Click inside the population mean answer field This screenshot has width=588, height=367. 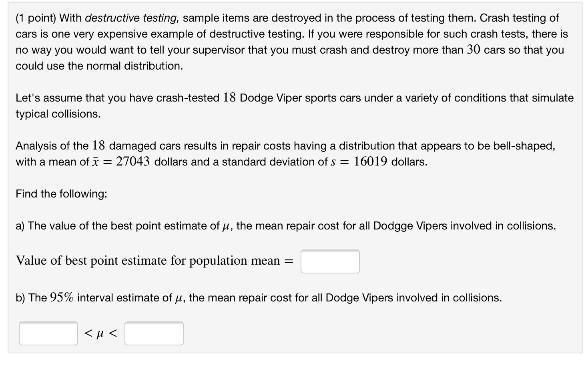click(x=329, y=261)
